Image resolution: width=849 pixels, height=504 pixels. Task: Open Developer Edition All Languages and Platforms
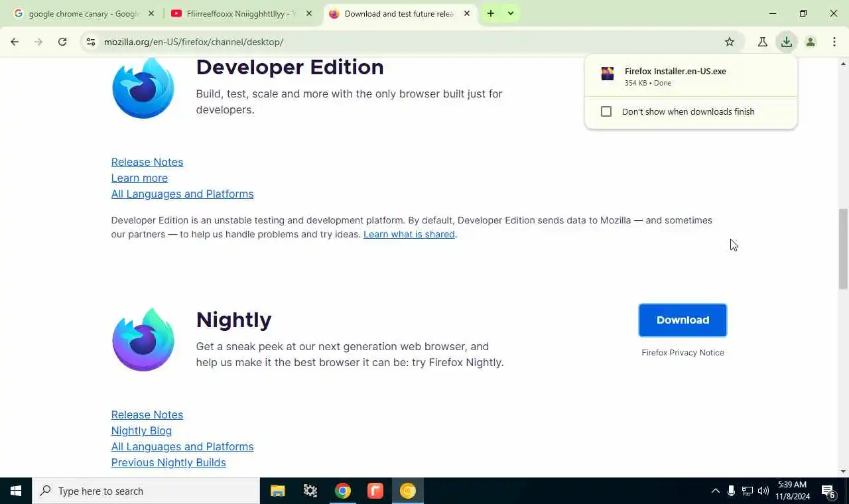click(182, 194)
